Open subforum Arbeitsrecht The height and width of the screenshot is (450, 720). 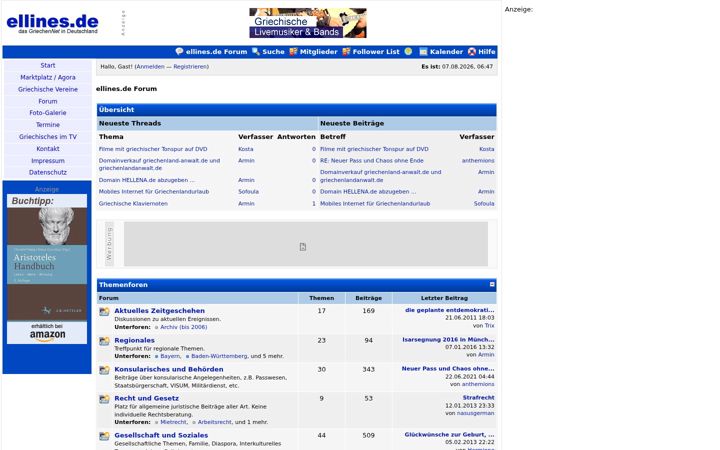214,422
